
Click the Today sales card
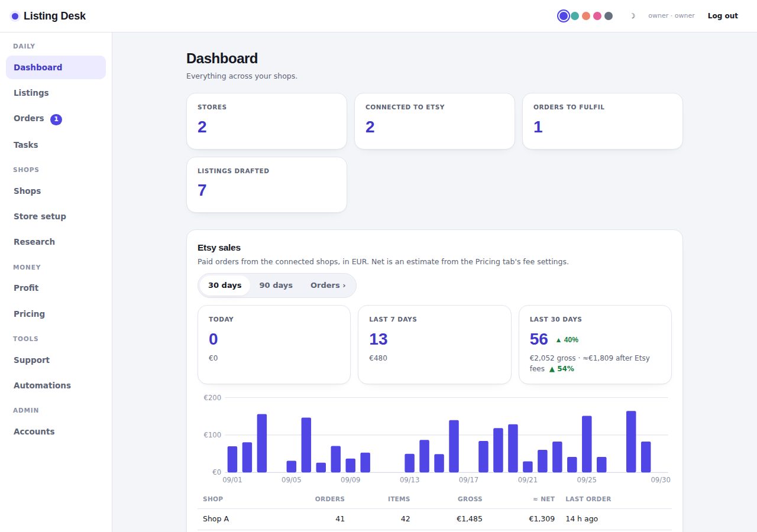pyautogui.click(x=274, y=345)
